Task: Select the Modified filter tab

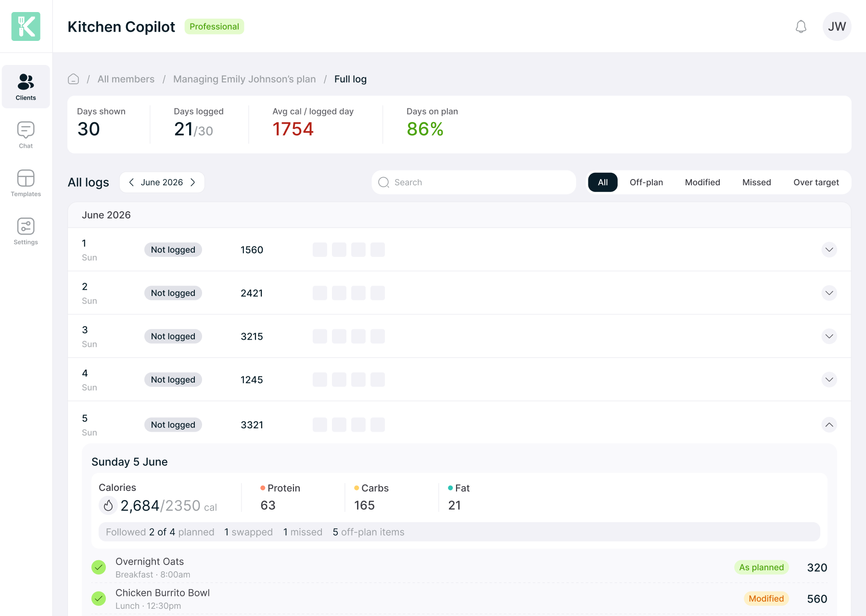Action: coord(702,182)
